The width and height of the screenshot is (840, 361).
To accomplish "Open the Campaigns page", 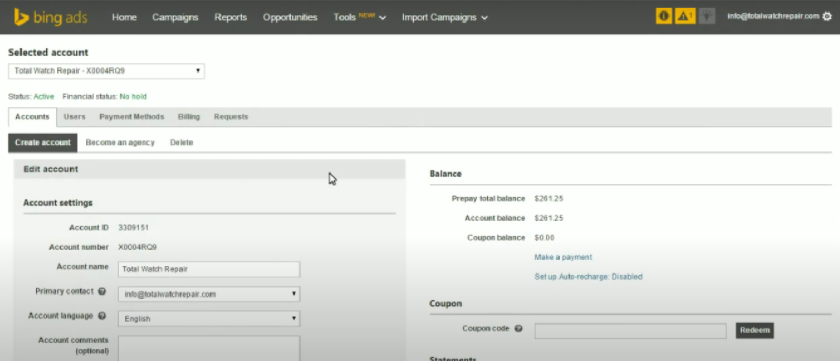I will click(175, 17).
